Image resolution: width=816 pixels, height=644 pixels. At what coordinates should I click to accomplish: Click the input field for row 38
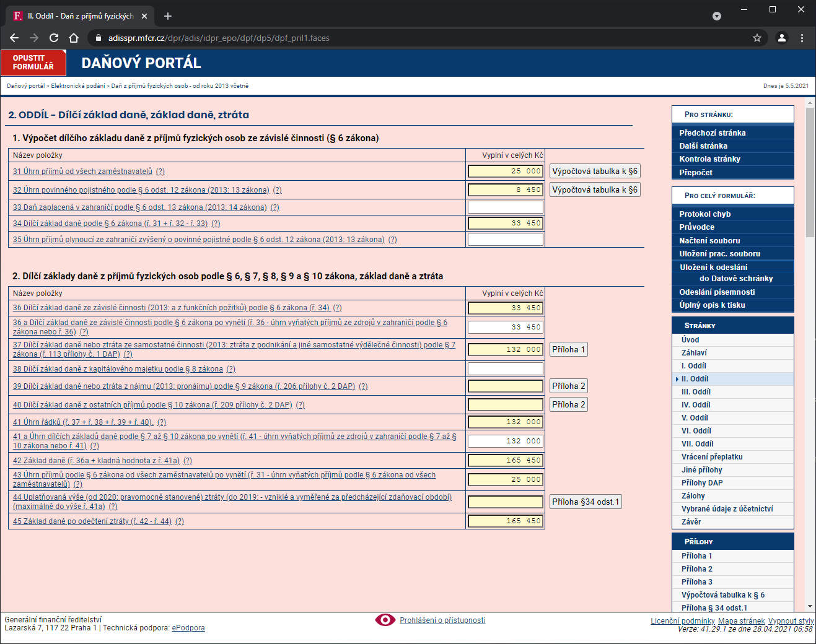(x=505, y=369)
